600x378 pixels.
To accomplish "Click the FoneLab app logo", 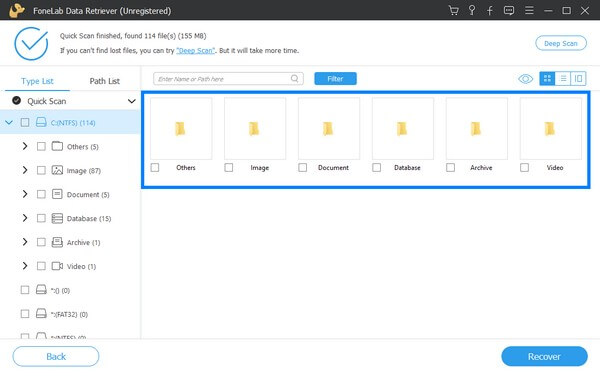I will click(x=17, y=10).
